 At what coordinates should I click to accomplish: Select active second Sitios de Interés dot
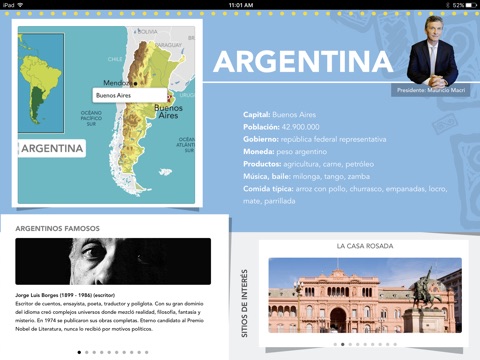[x=343, y=344]
